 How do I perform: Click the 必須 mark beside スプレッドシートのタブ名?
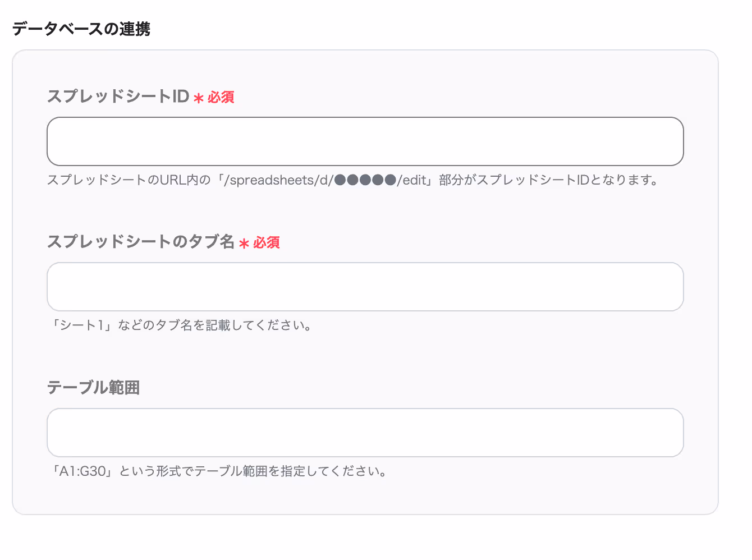[259, 243]
